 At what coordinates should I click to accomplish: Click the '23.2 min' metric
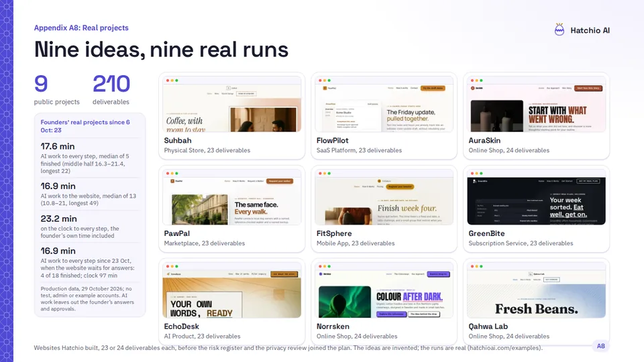[58, 219]
